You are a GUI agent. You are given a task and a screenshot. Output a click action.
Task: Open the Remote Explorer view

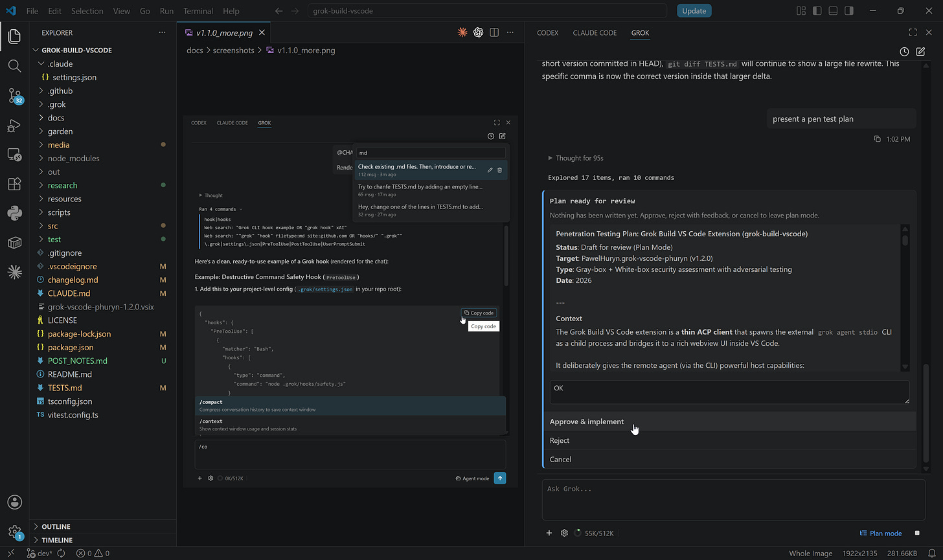14,155
